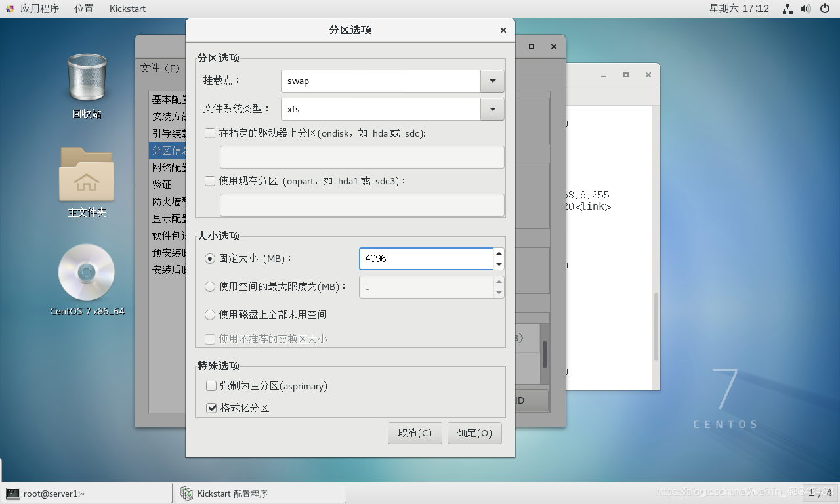
Task: Select authentication item in Kickstart sidebar
Action: point(169,184)
